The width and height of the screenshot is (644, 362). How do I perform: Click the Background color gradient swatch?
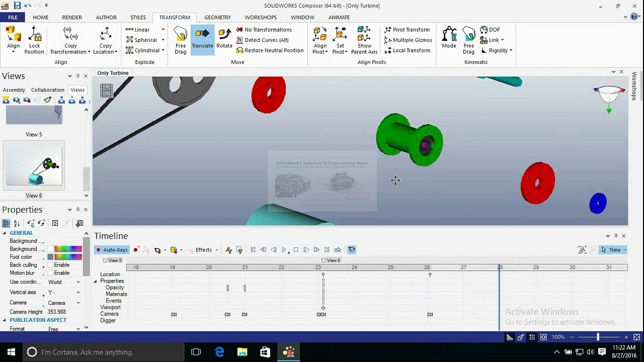tap(68, 249)
